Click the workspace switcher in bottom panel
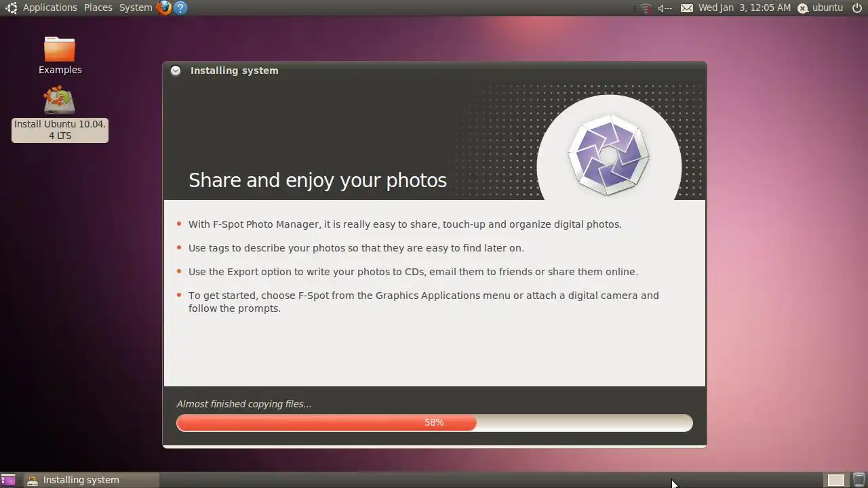 [x=835, y=480]
